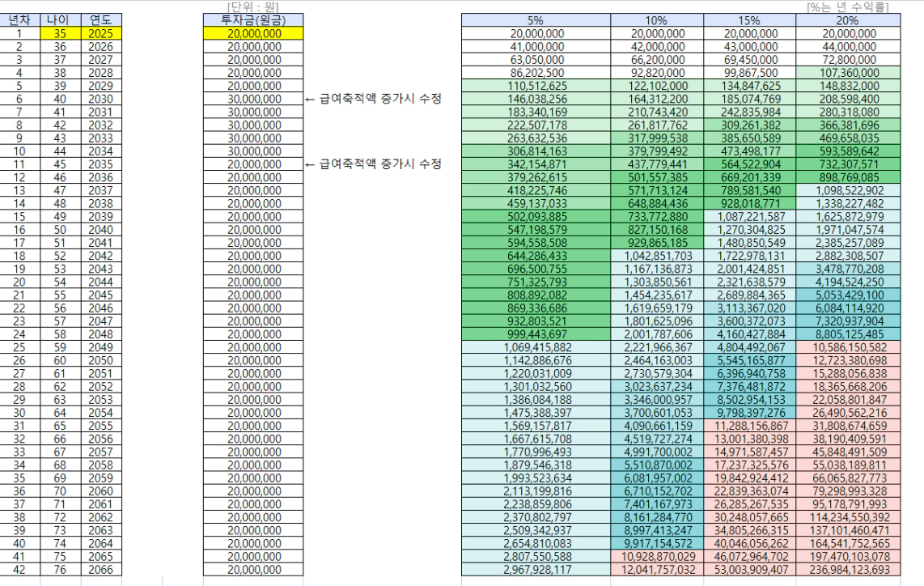
Task: Click the [단위 : 원] unit label
Action: (x=253, y=6)
